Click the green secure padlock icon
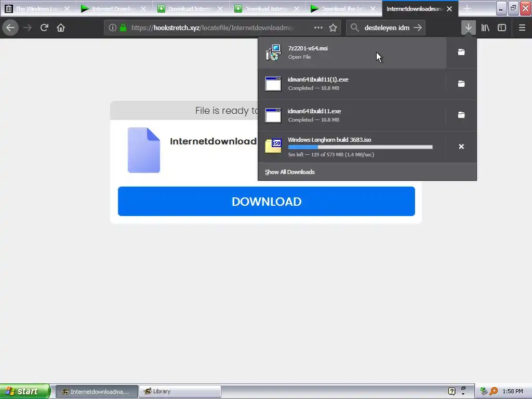This screenshot has height=399, width=532. (123, 28)
